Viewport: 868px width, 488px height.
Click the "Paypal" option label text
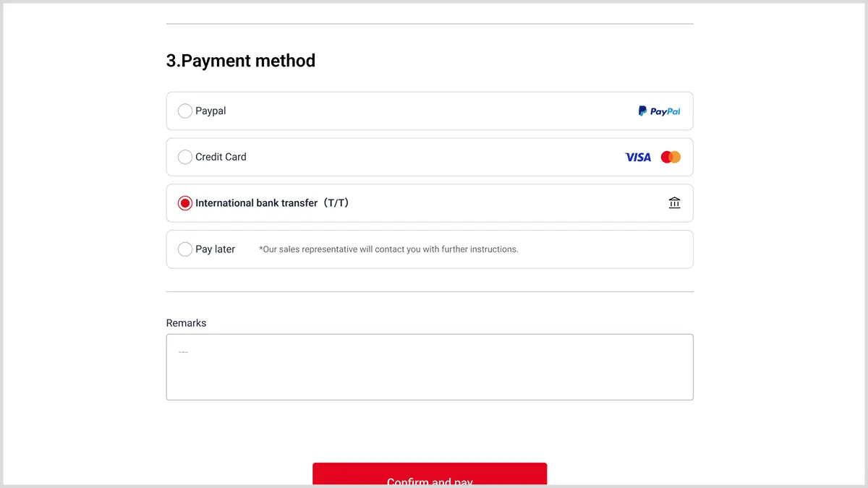(210, 111)
